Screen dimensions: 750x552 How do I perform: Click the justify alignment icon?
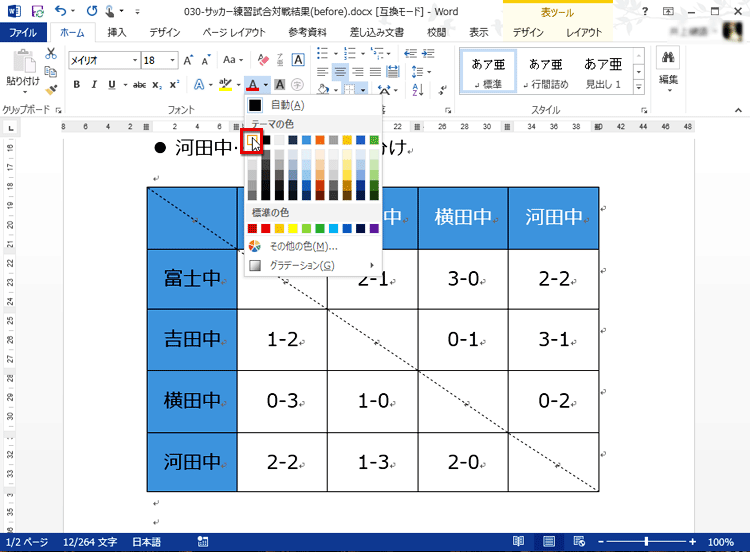tap(375, 72)
